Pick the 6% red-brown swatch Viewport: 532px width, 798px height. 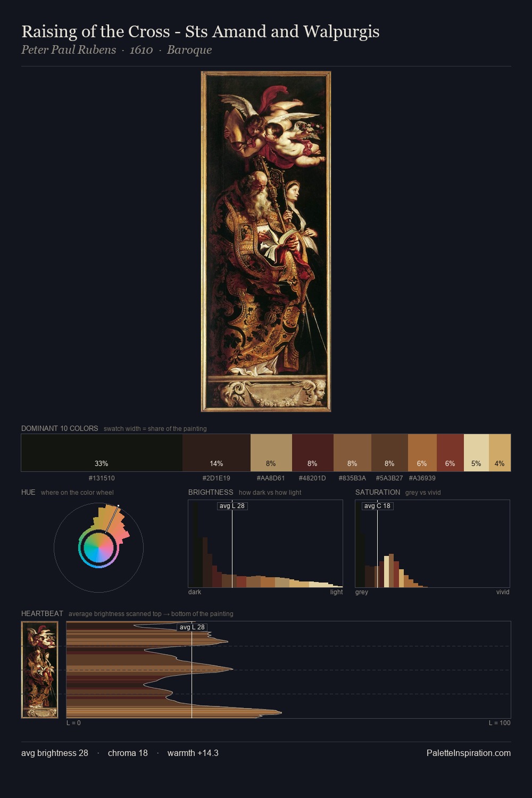pyautogui.click(x=450, y=453)
